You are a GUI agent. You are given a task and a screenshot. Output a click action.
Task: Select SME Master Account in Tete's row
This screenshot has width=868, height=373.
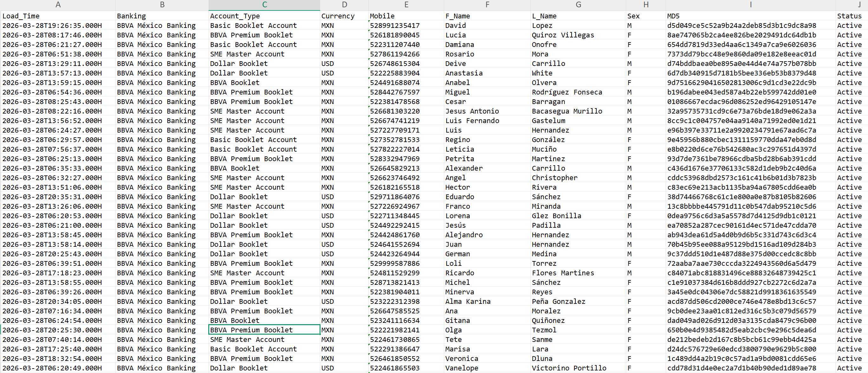coord(264,340)
